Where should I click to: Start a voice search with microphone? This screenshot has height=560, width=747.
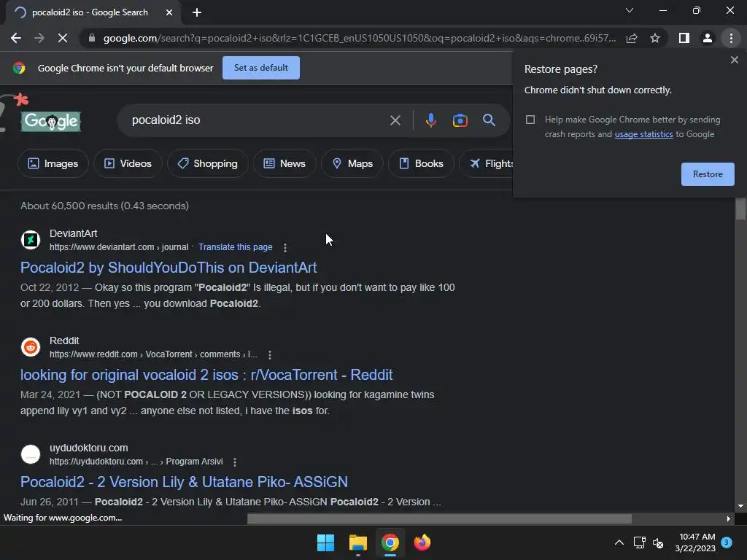click(430, 120)
